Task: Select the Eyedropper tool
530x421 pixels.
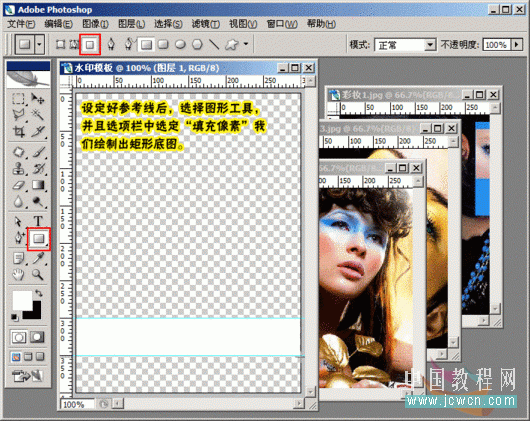Action: coord(38,258)
